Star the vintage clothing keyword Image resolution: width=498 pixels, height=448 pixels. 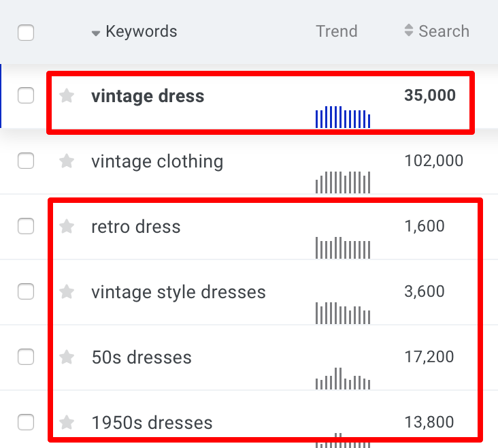click(67, 161)
